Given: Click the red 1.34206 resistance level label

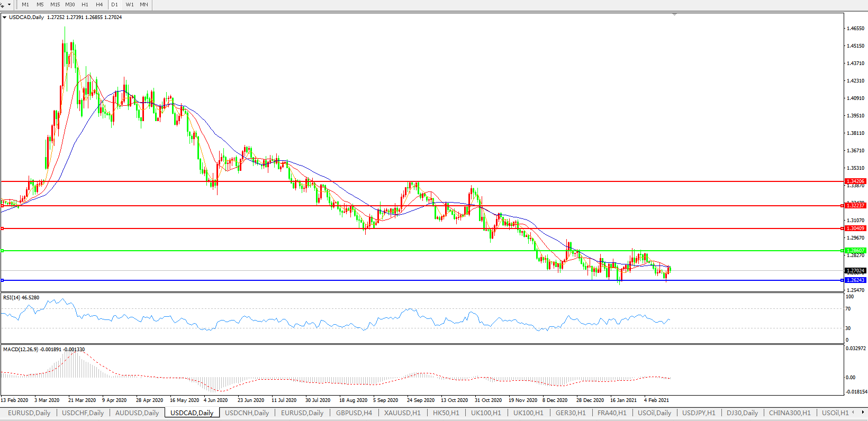Looking at the screenshot, I should (x=855, y=181).
